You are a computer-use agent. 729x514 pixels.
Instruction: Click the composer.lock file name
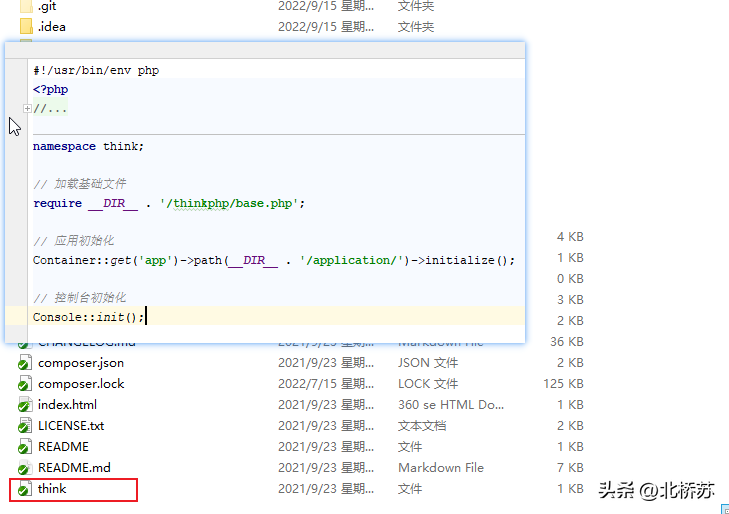pyautogui.click(x=81, y=384)
